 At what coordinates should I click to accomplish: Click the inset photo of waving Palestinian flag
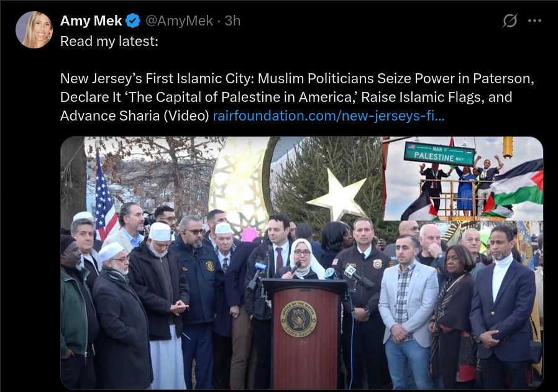click(x=464, y=178)
